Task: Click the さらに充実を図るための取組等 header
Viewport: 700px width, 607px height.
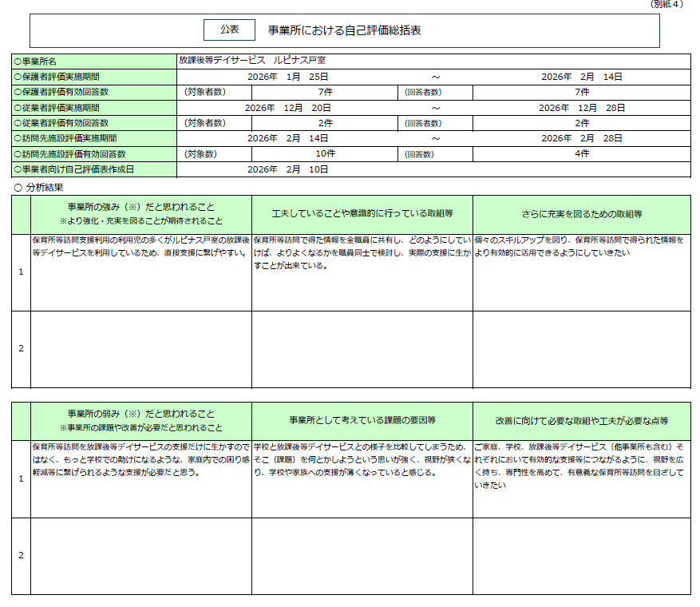Action: point(581,214)
